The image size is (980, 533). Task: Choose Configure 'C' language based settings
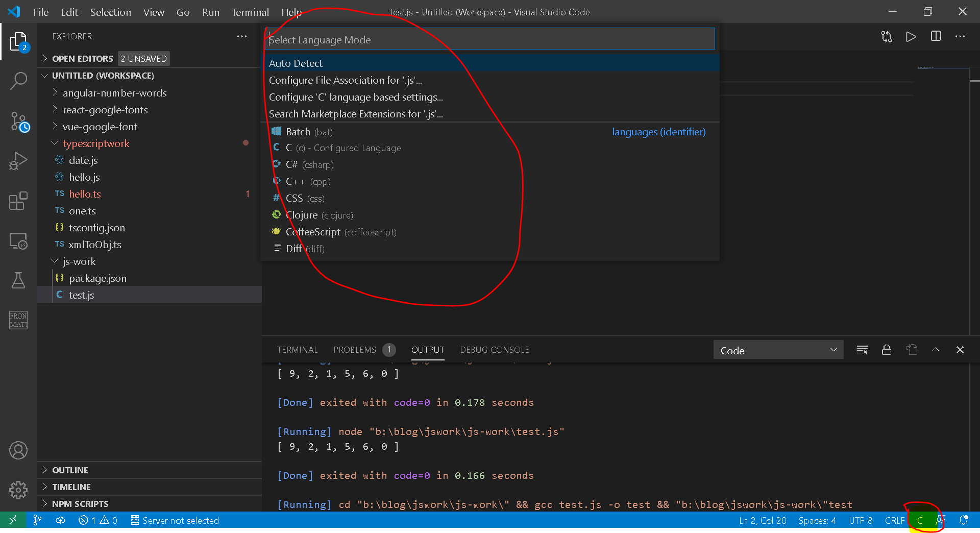[x=490, y=97]
